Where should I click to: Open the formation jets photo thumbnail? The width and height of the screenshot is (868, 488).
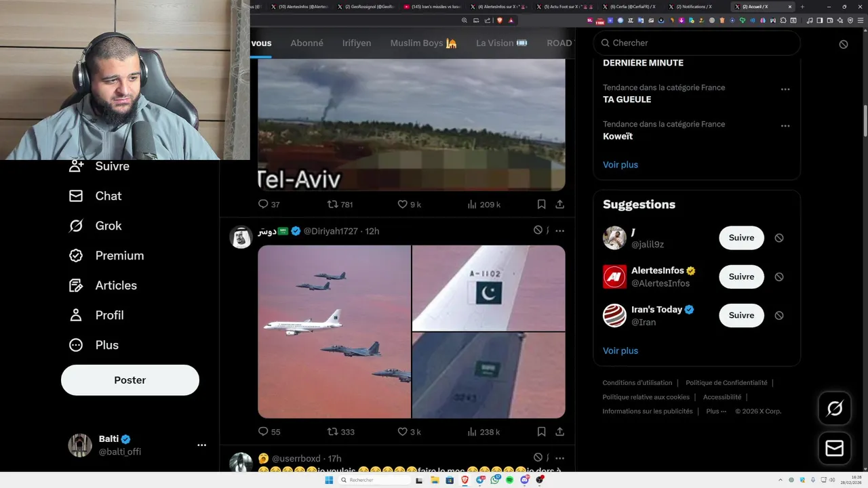pos(334,331)
